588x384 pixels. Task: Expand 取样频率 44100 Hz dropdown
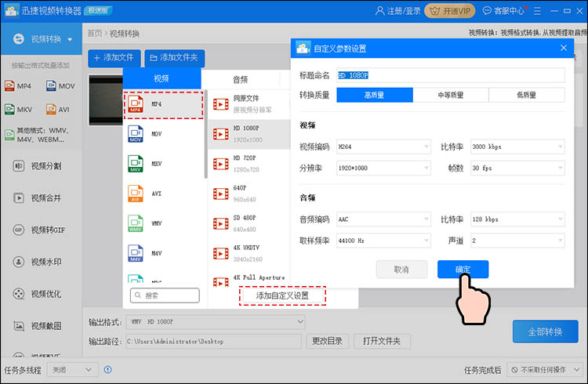tap(383, 241)
